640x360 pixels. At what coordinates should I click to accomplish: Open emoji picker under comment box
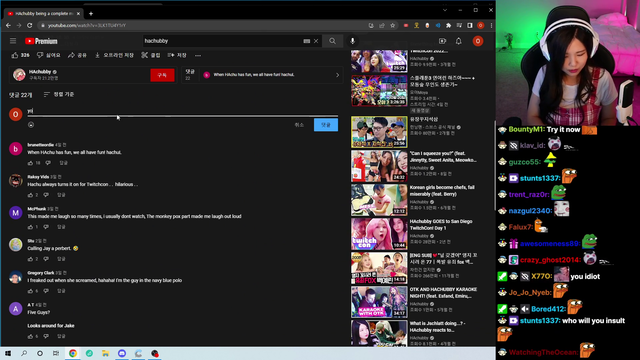[x=31, y=125]
